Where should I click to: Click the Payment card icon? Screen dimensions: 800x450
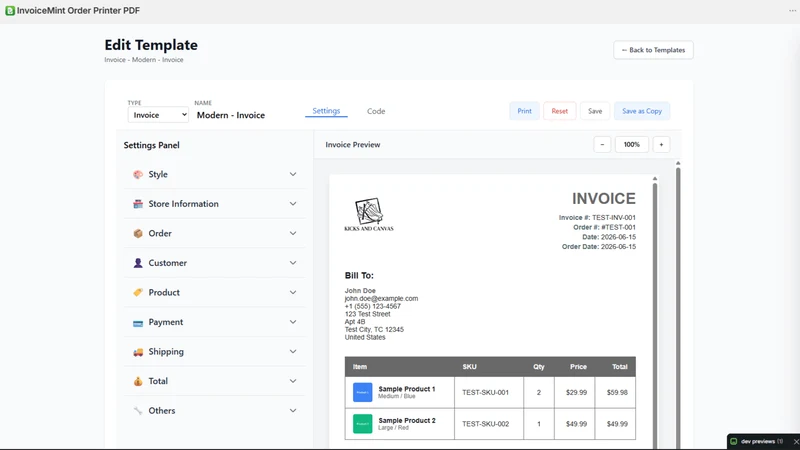tap(138, 323)
